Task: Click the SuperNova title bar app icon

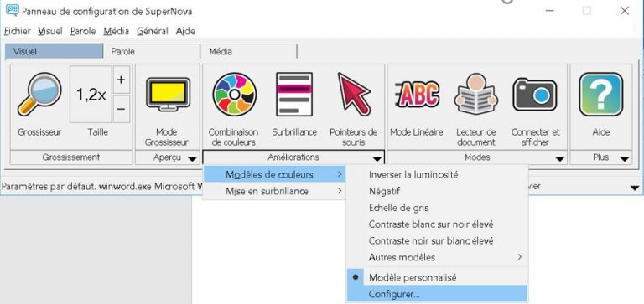Action: [12, 10]
